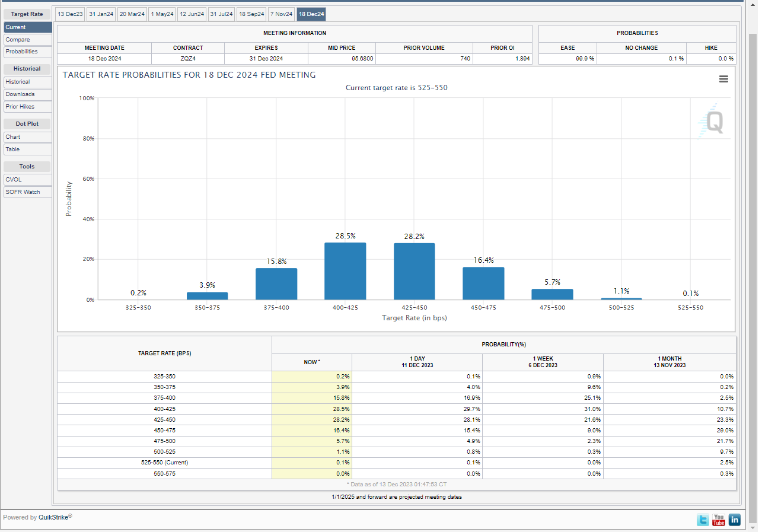Image resolution: width=762 pixels, height=532 pixels.
Task: Click the NOW column header
Action: tap(312, 362)
